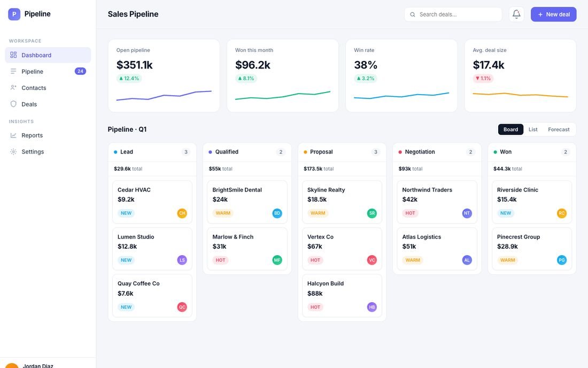Click the Negotiation column header
Viewport: 588px width, 368px height.
click(437, 152)
